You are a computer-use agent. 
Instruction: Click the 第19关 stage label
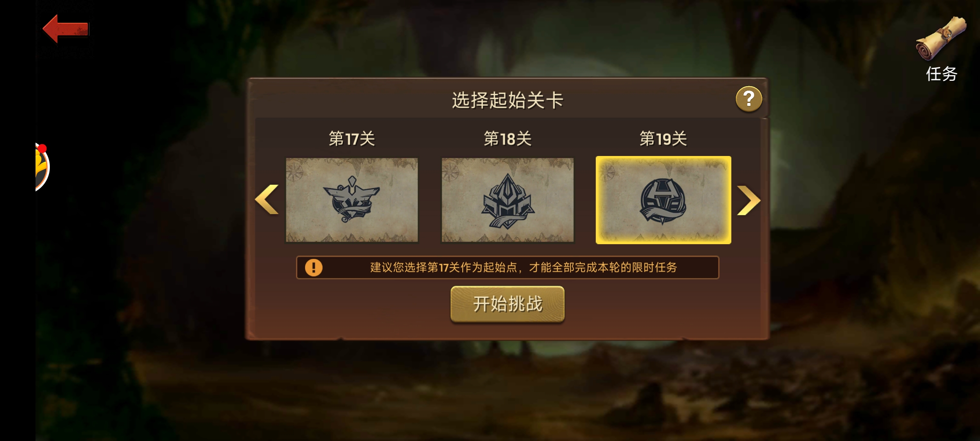663,139
